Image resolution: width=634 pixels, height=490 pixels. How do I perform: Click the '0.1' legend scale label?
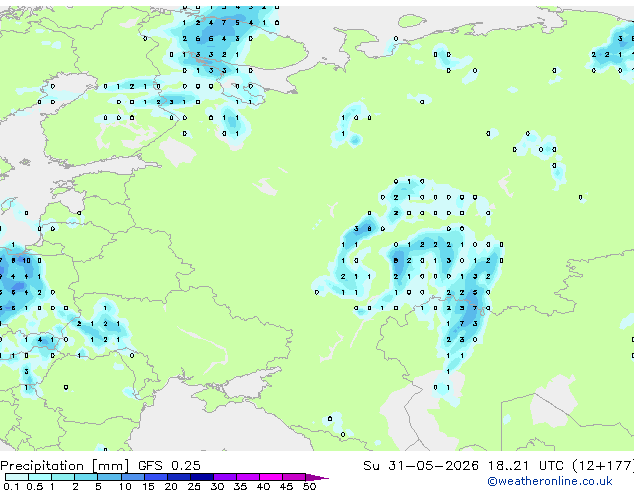pyautogui.click(x=11, y=486)
